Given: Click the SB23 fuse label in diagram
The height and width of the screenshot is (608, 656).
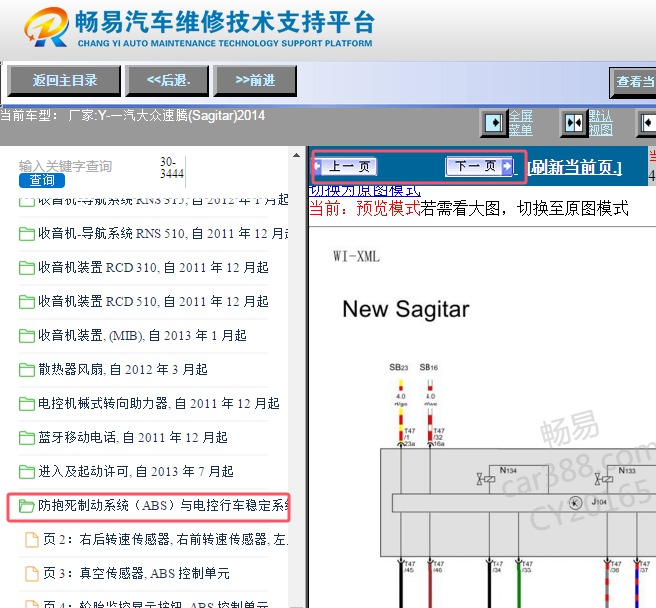Looking at the screenshot, I should (x=399, y=367).
